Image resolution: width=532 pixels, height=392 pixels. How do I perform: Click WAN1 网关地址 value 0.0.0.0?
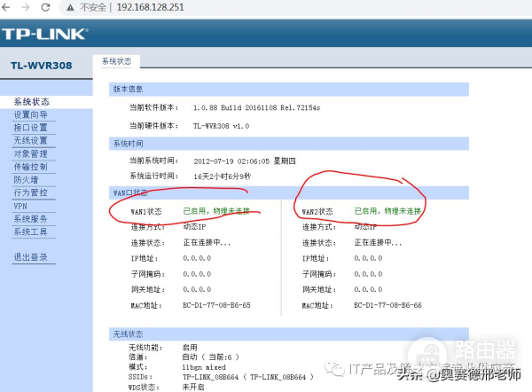tap(197, 289)
